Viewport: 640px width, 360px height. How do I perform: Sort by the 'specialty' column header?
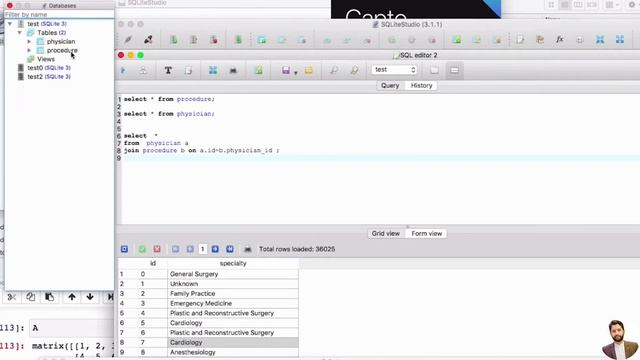click(x=233, y=263)
